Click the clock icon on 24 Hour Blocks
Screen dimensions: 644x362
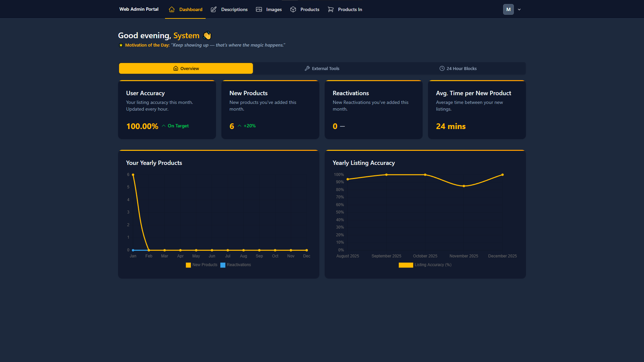(442, 68)
